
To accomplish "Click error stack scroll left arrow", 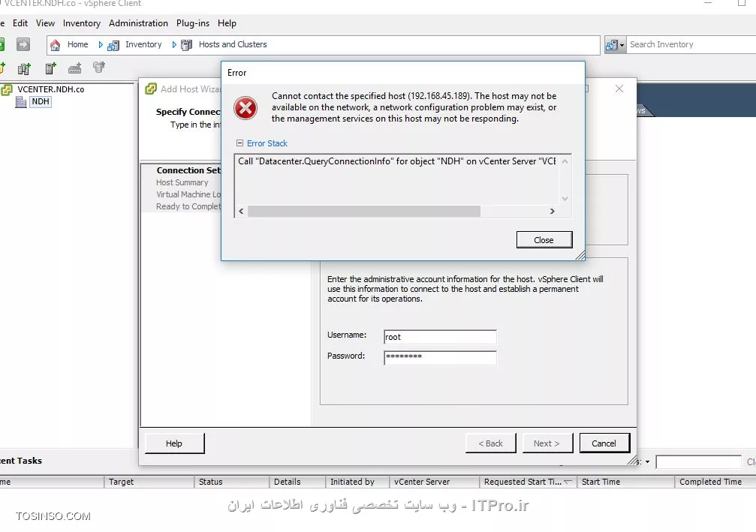I will pyautogui.click(x=241, y=211).
